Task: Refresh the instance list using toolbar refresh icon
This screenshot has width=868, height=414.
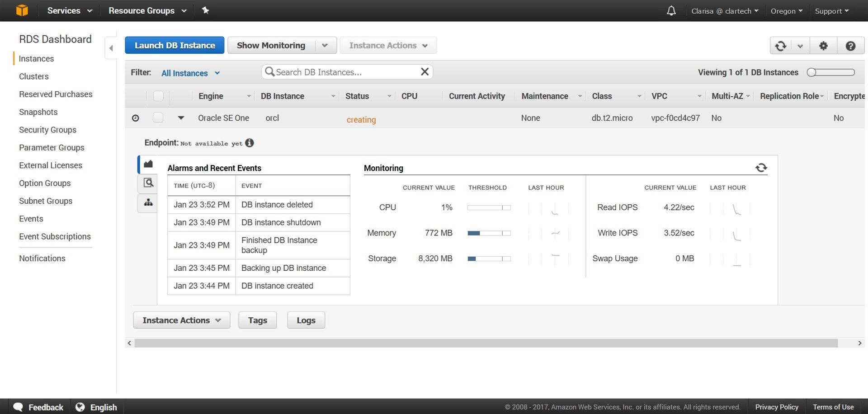Action: (x=781, y=46)
